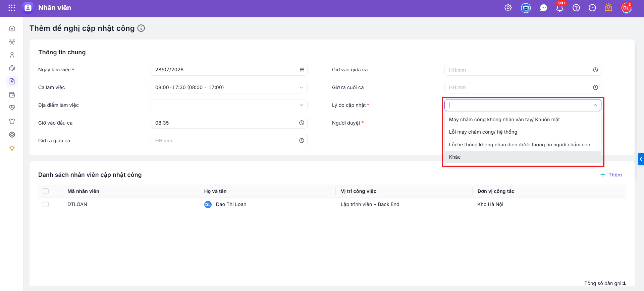Collapse the Lý do cập nhật dropdown arrow
The width and height of the screenshot is (644, 291).
(x=595, y=105)
